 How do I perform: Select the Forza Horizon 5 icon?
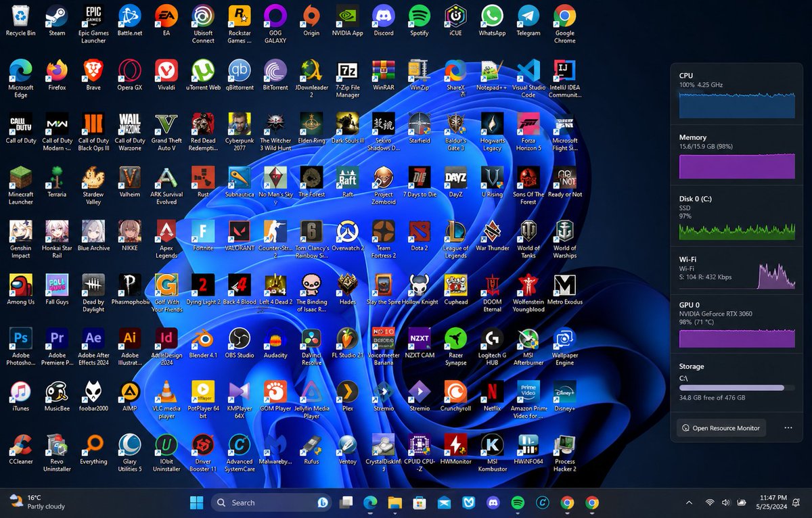coord(528,132)
